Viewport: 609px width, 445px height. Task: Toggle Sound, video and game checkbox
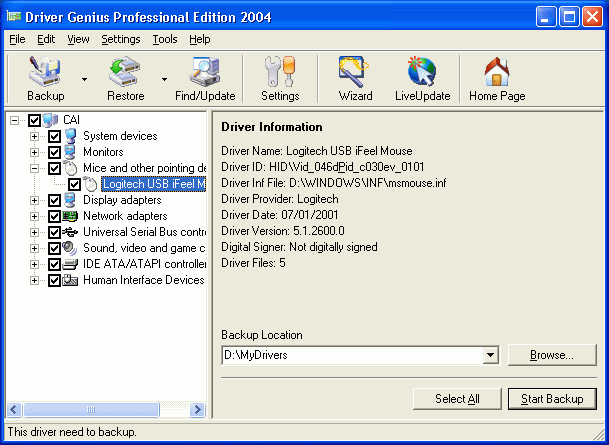pyautogui.click(x=54, y=248)
